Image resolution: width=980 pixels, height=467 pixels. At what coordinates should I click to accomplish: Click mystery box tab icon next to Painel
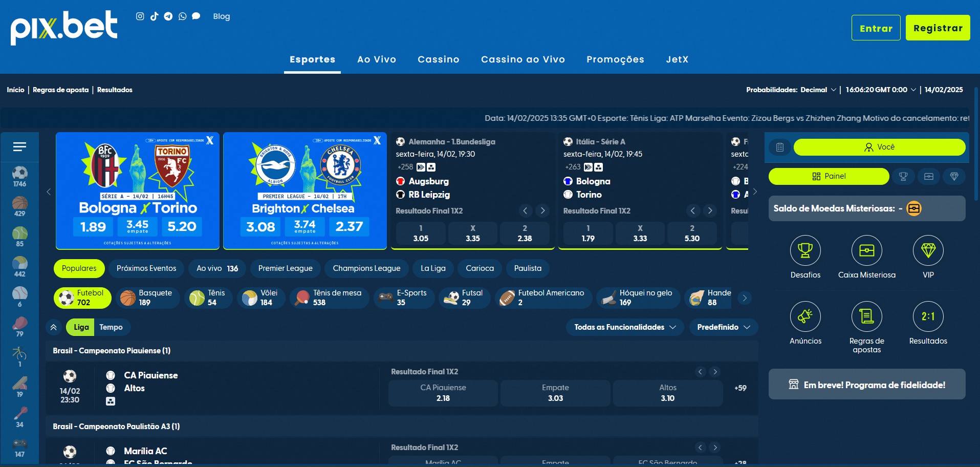[x=929, y=176]
